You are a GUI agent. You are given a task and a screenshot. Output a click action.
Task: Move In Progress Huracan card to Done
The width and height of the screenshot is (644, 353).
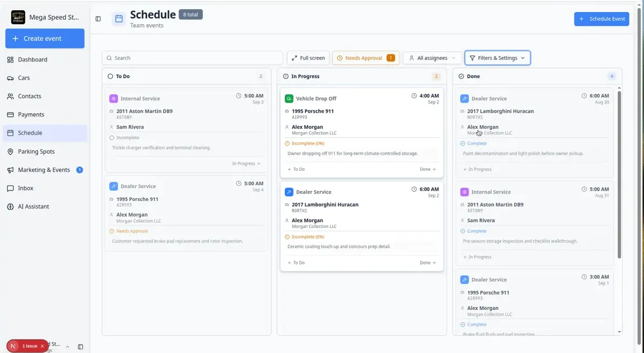(x=428, y=262)
